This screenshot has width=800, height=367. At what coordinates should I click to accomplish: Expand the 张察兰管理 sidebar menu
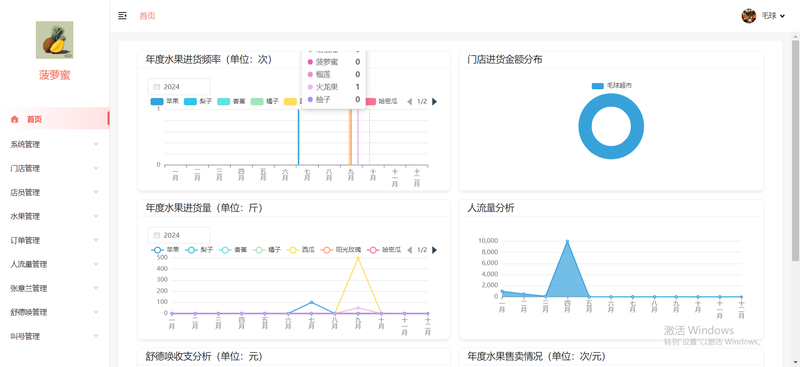click(x=55, y=288)
